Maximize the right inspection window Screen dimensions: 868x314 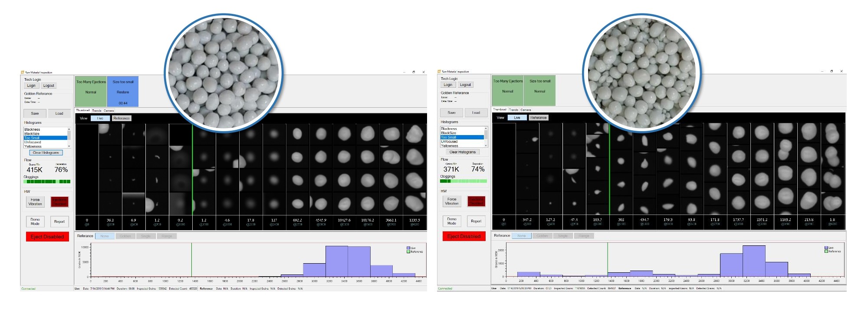click(x=832, y=71)
